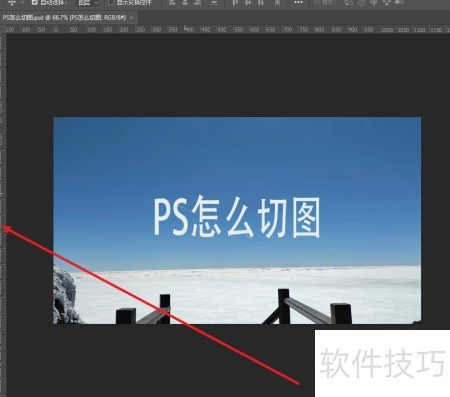The image size is (450, 397).
Task: Click the Distribute Horizontally icon
Action: pyautogui.click(x=277, y=2)
